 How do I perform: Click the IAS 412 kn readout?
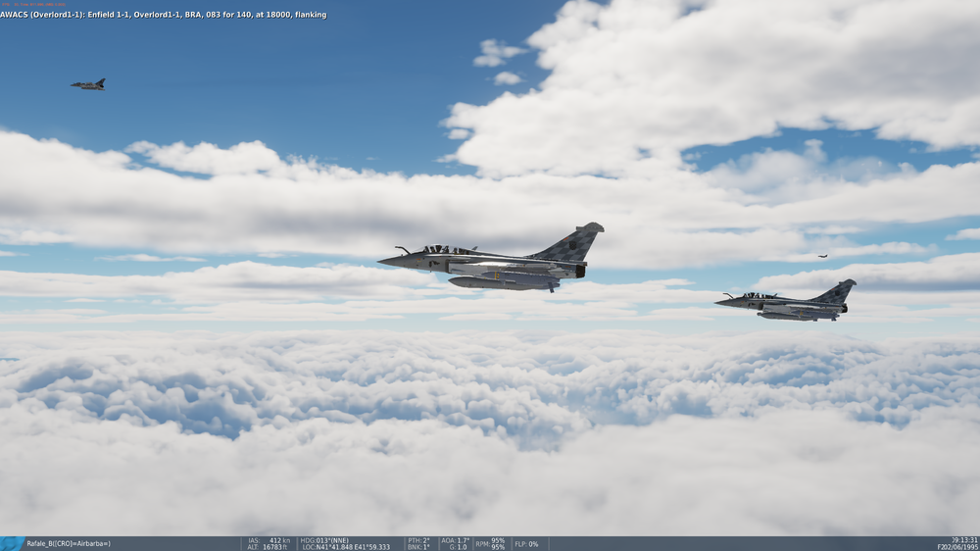(269, 540)
